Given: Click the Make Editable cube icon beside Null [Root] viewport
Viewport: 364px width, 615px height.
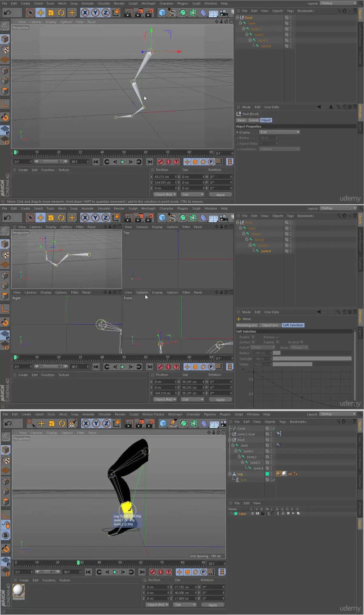Looking at the screenshot, I should 5,39.
